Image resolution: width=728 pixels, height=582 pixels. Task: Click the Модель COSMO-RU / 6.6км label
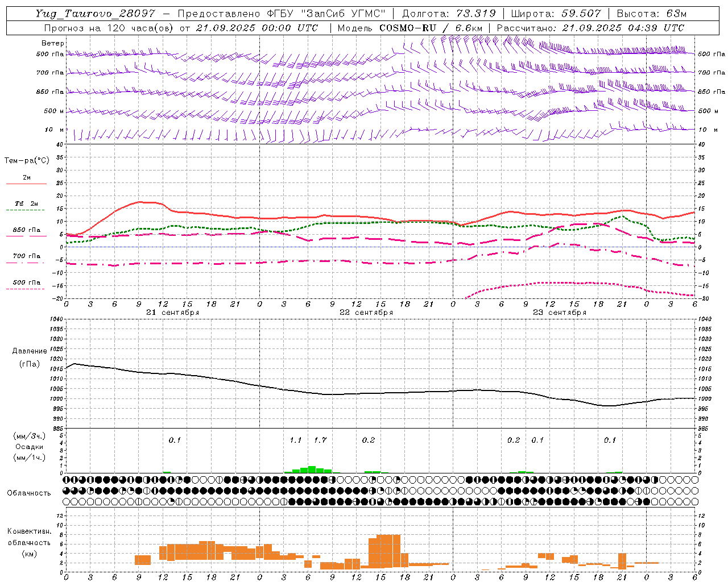coord(409,28)
